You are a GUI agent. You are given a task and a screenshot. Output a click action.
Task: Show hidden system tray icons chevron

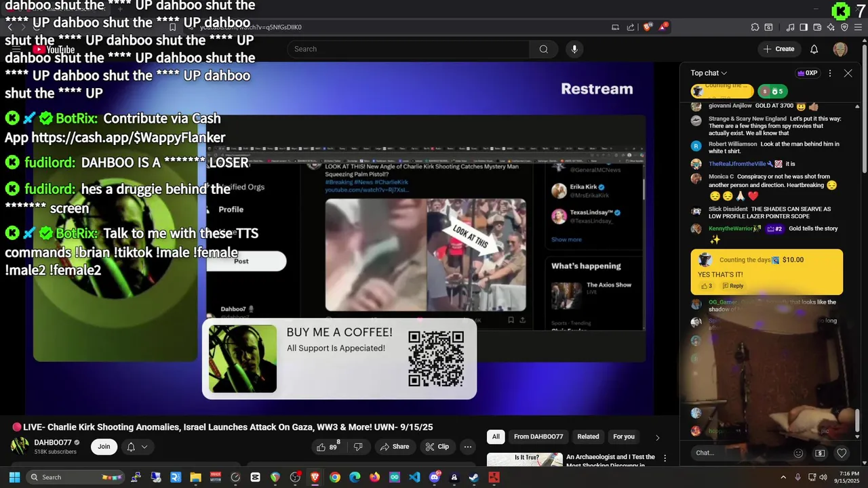coord(783,477)
